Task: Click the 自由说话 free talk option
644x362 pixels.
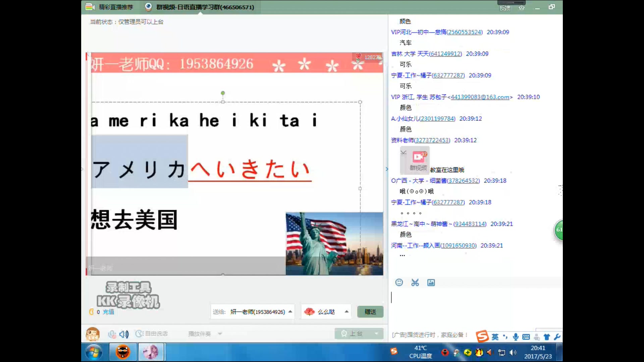Action: coord(152,334)
